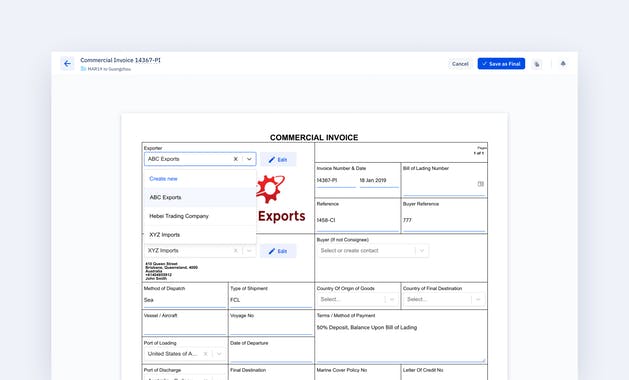629x380 pixels.
Task: Click the Voyage No input field
Action: coord(271,327)
